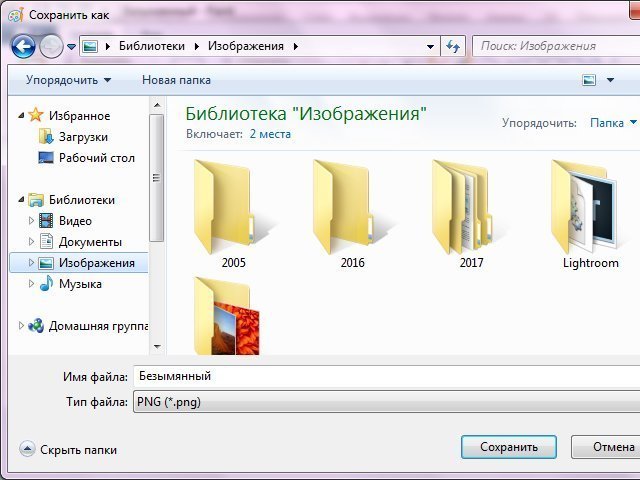Open the Тип файла PNG dropdown

[x=385, y=402]
